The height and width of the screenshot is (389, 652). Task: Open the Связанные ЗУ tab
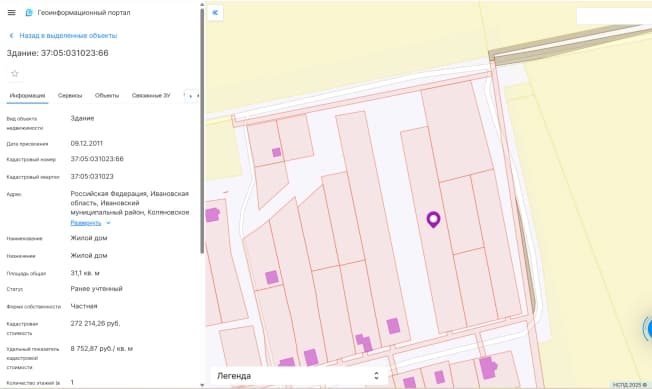pos(151,96)
